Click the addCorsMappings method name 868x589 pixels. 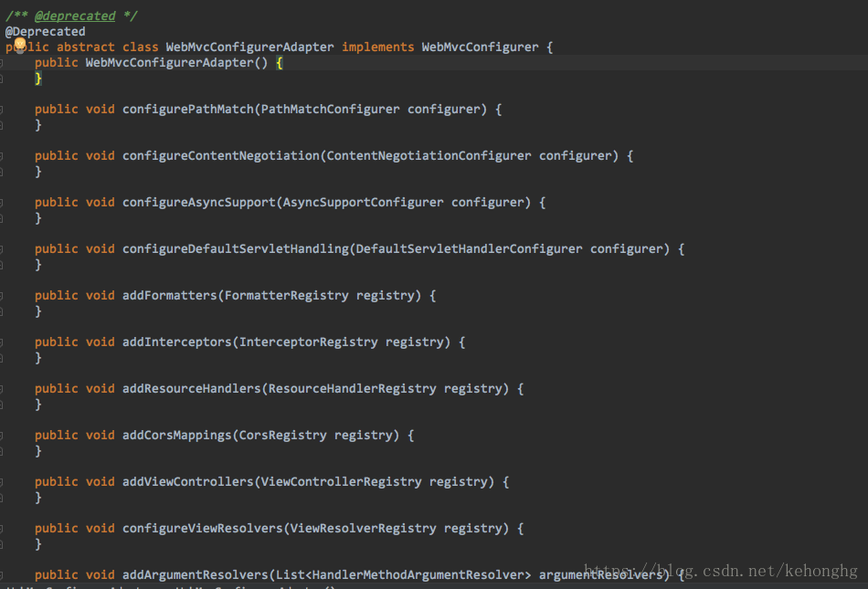pos(176,436)
